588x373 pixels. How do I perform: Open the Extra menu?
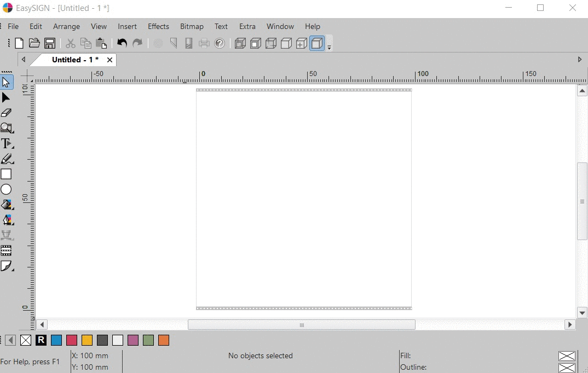(247, 27)
